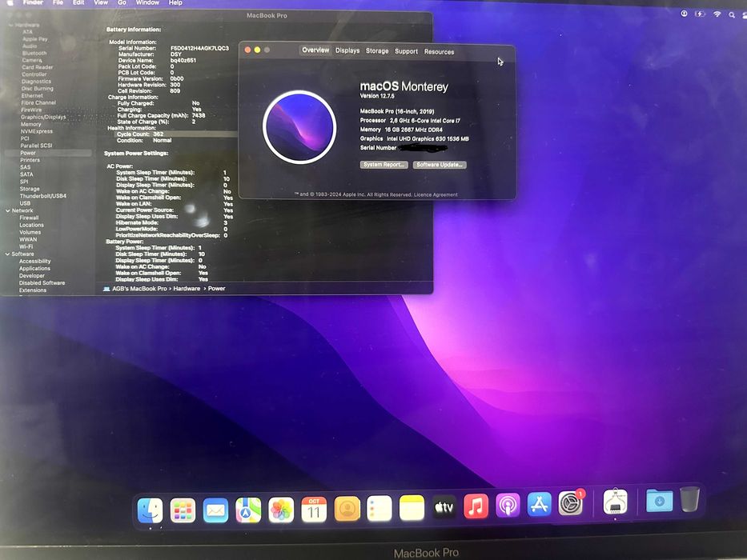
Task: Open the Go menu
Action: point(122,2)
